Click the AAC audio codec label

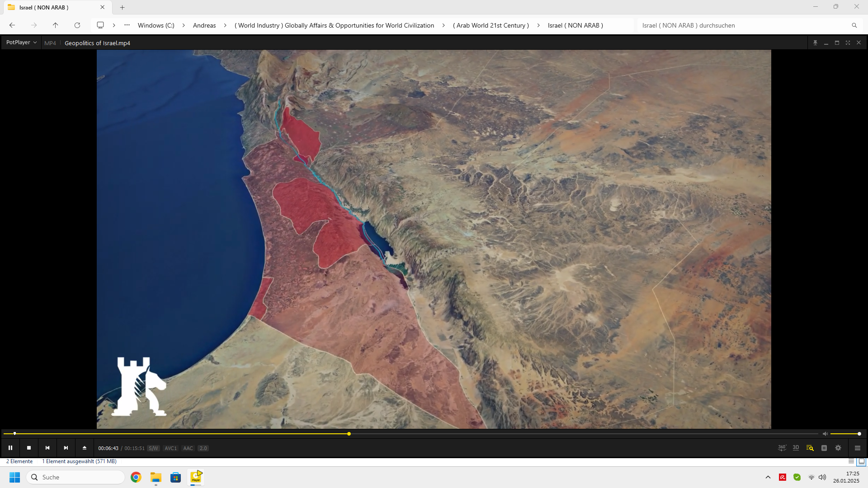188,448
